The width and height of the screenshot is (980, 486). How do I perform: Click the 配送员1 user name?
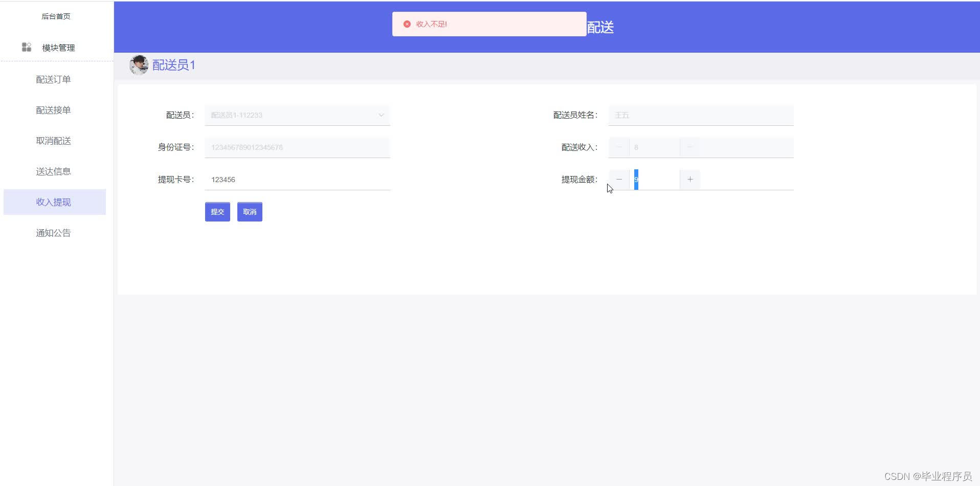174,65
